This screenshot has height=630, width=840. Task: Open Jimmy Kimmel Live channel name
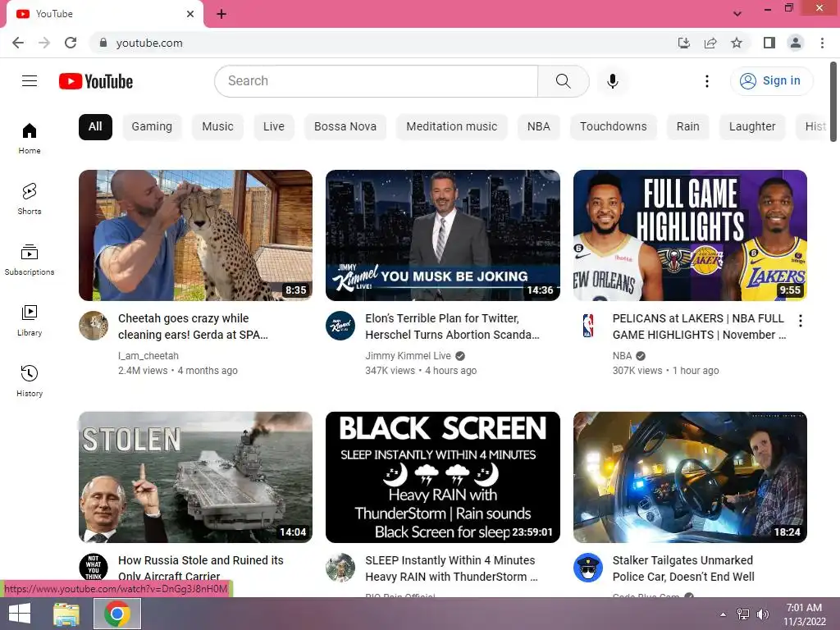click(409, 356)
